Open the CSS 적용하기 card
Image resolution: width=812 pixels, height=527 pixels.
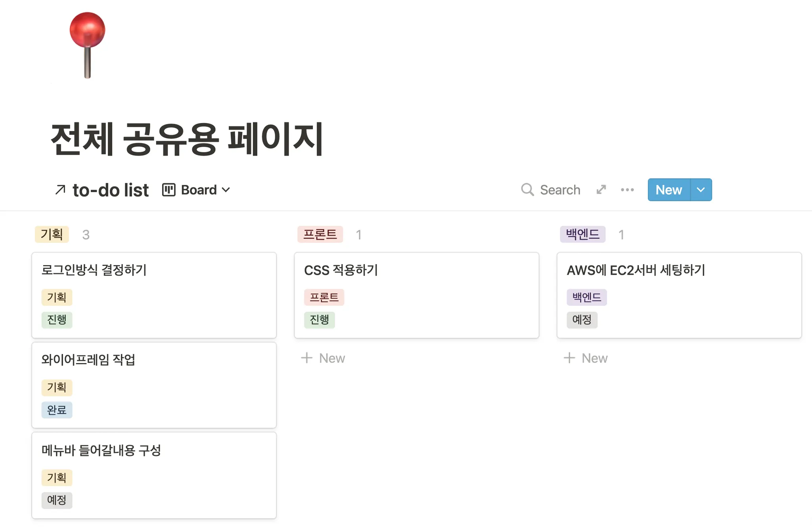tap(341, 270)
